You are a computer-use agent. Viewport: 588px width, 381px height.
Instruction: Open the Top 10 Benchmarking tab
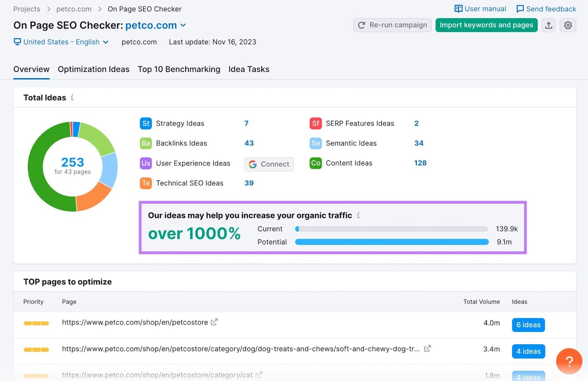tap(179, 69)
